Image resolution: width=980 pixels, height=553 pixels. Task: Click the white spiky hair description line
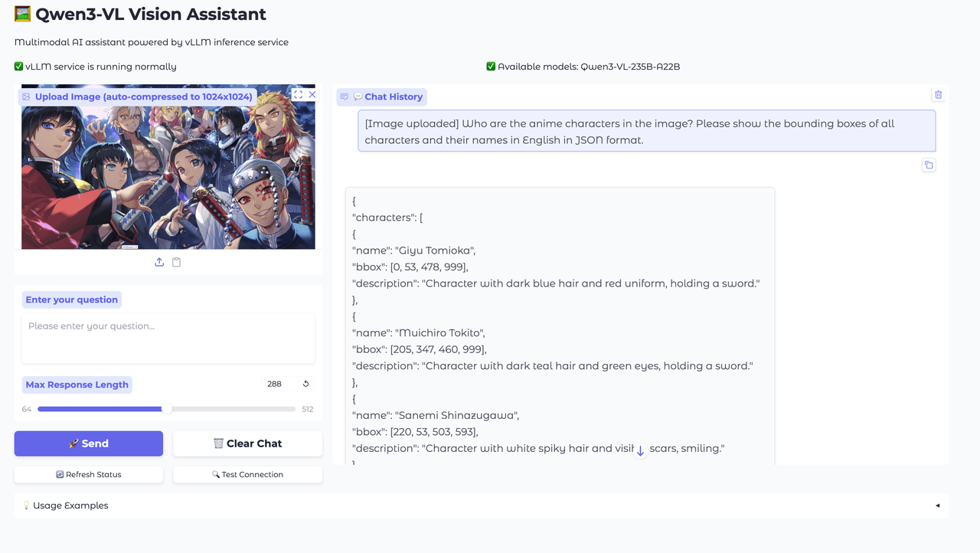538,448
